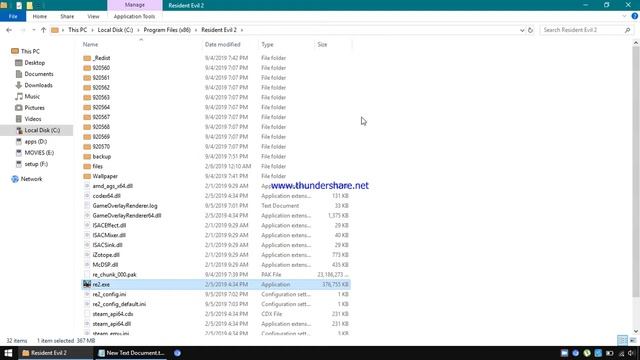Click the volume speaker tray icon

point(632,353)
